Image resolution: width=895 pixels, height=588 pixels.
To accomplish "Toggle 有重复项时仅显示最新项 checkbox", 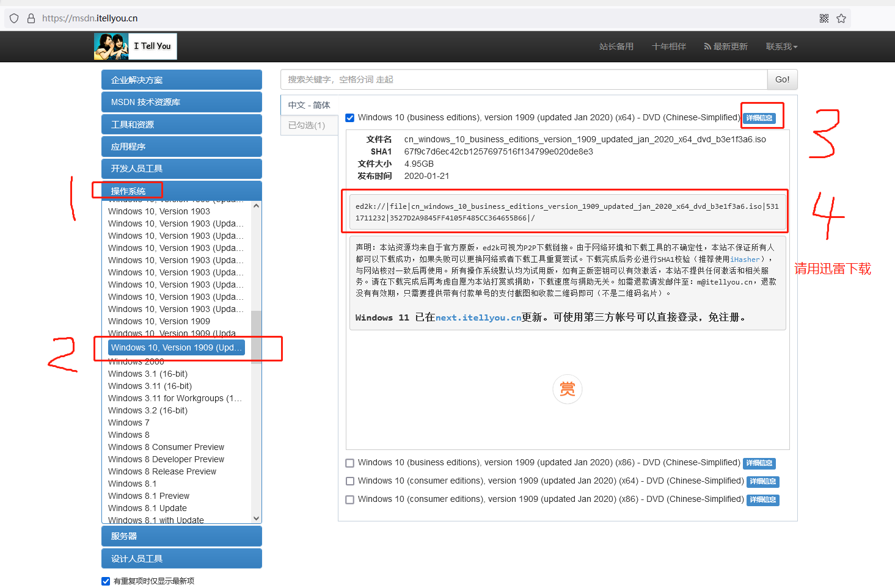I will coord(106,581).
